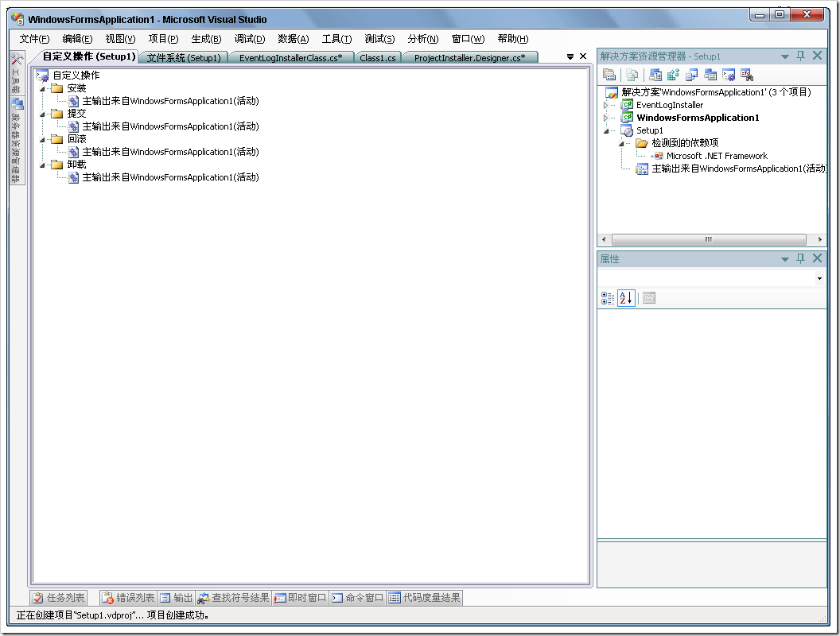Open the Launch Conditions Editor icon
The width and height of the screenshot is (840, 636).
tap(747, 75)
